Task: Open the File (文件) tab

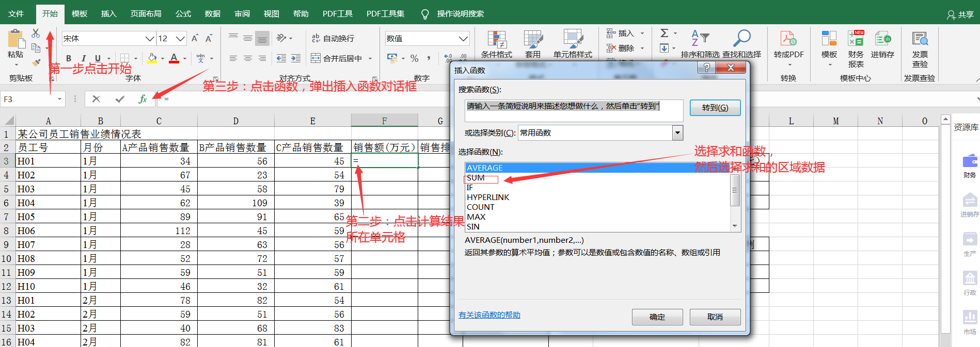Action: (x=16, y=14)
